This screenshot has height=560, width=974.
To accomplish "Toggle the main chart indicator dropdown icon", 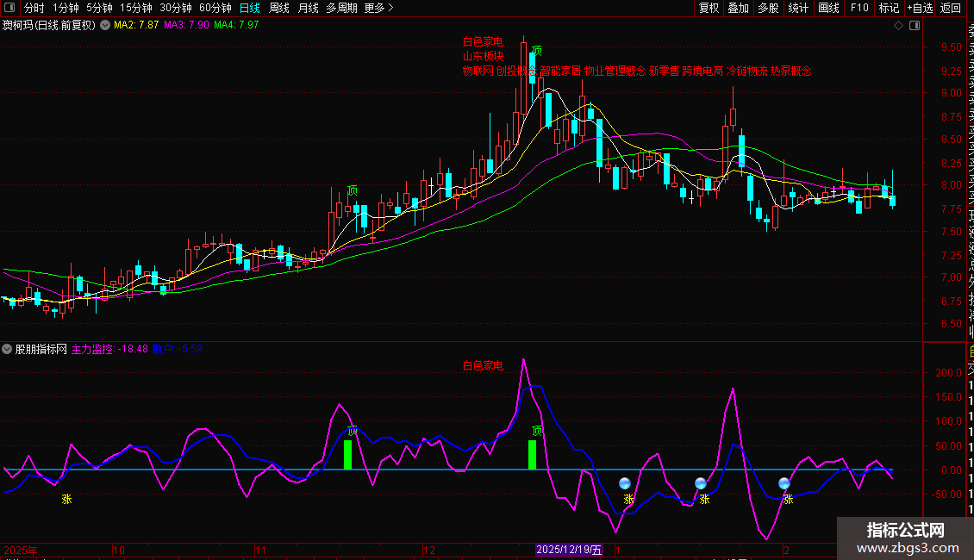I will point(105,25).
